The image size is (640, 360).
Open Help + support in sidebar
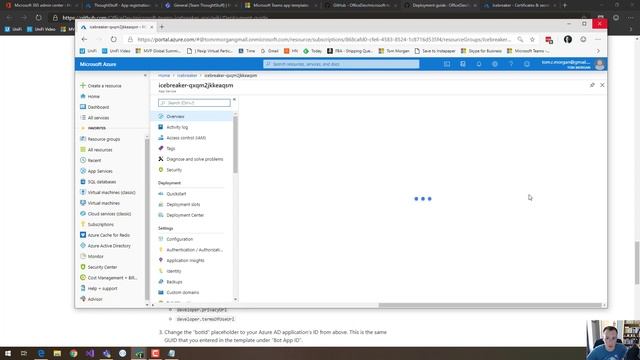(99, 288)
